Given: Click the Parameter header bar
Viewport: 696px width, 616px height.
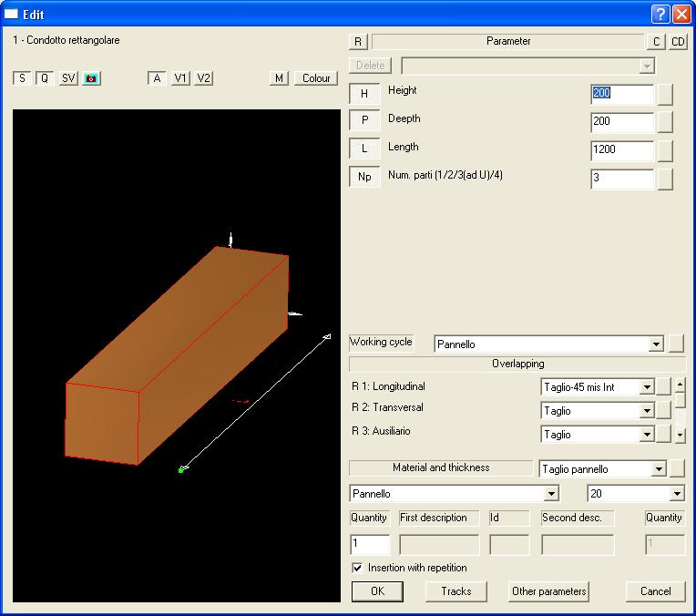Looking at the screenshot, I should pyautogui.click(x=507, y=41).
